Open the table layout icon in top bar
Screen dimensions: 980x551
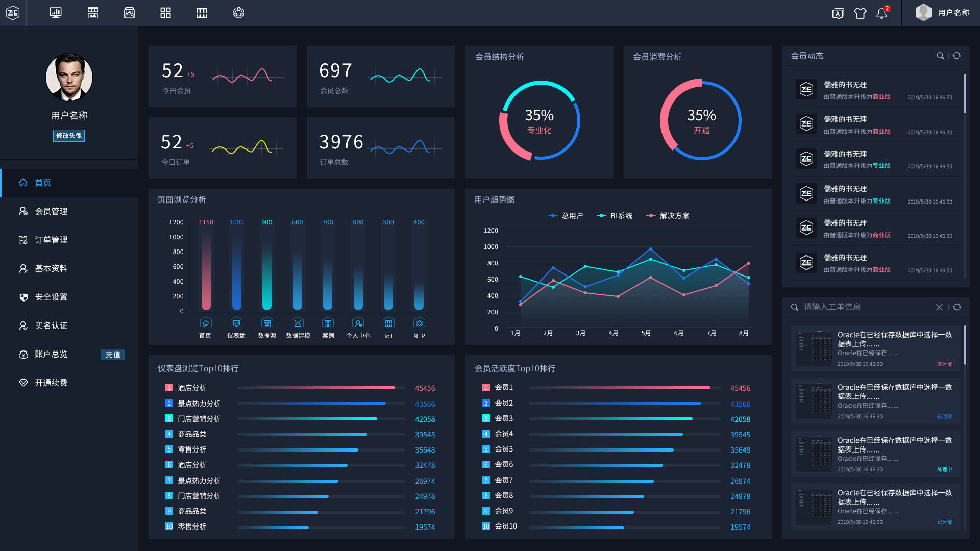click(93, 13)
